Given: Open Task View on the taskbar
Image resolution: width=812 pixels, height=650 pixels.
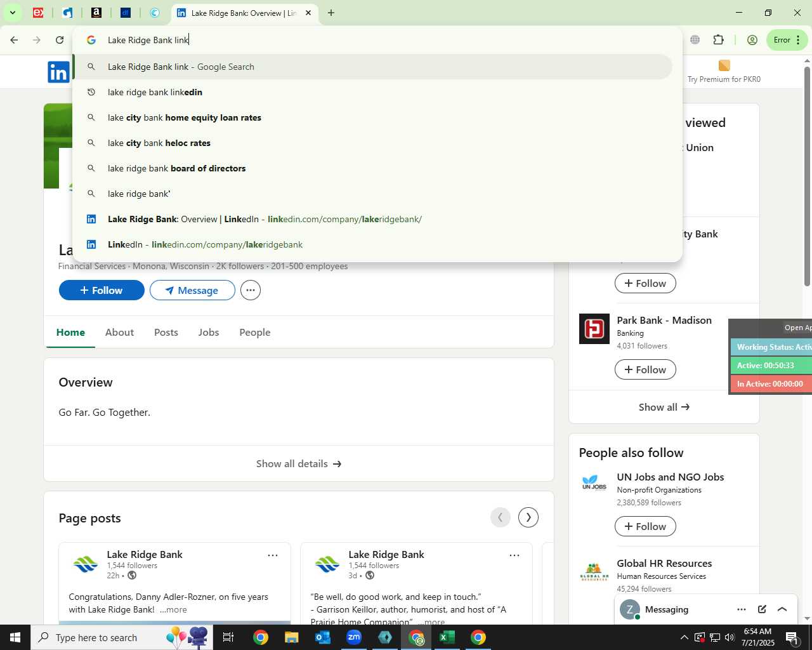Looking at the screenshot, I should click(x=228, y=637).
